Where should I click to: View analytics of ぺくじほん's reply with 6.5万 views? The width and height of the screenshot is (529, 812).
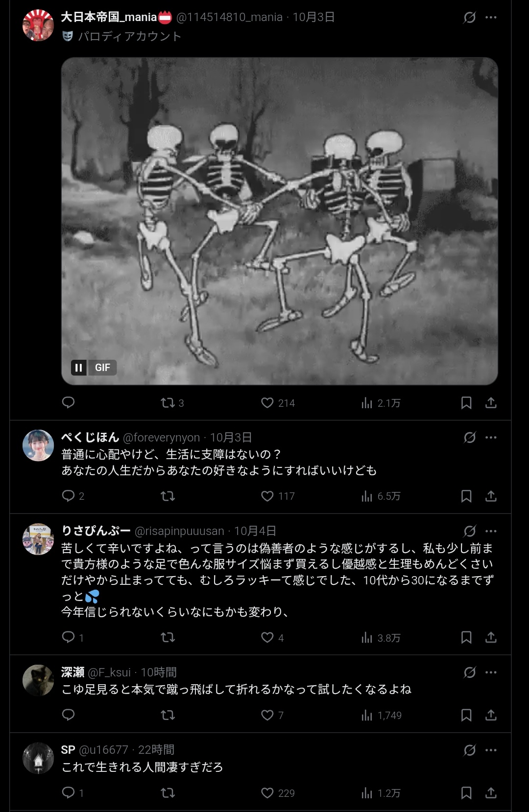pos(381,496)
